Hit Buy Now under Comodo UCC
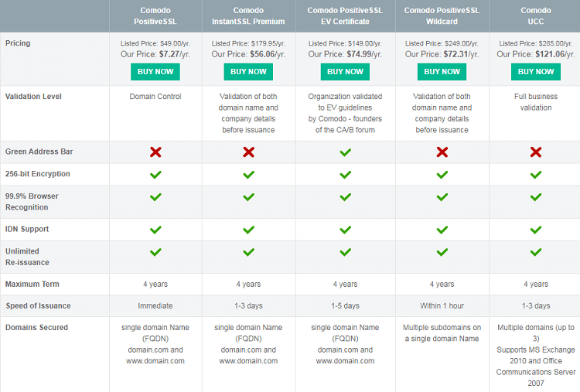The height and width of the screenshot is (392, 580). coord(535,72)
